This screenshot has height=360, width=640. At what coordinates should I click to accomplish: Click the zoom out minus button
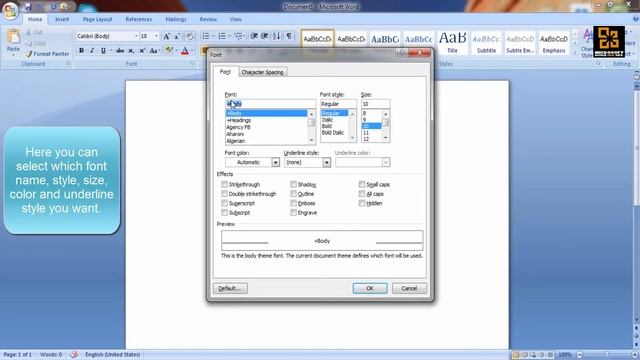click(580, 355)
